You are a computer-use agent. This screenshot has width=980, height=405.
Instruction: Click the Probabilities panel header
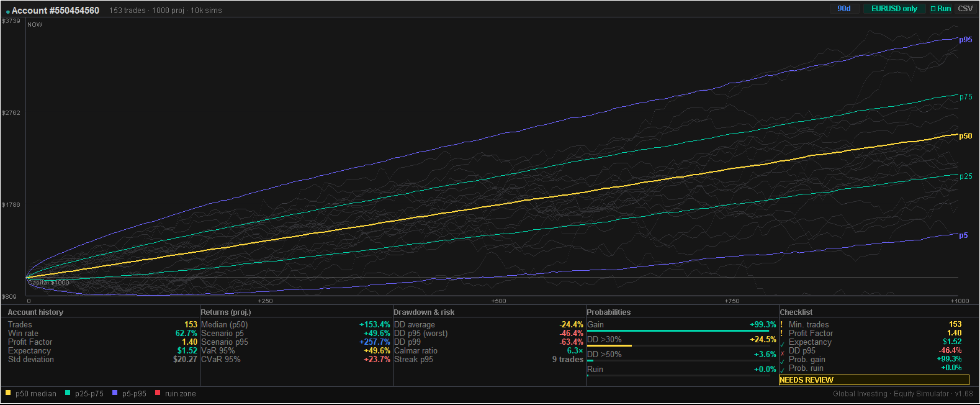pos(609,312)
